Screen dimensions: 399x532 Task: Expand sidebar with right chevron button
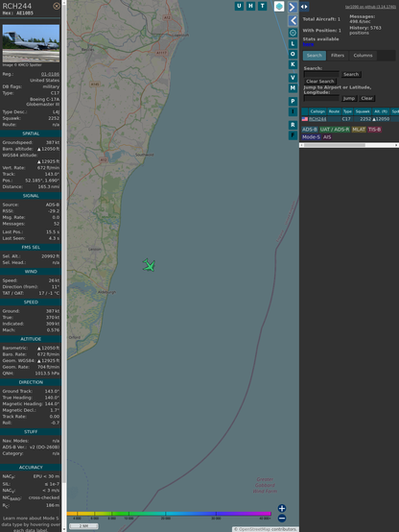coord(293,7)
